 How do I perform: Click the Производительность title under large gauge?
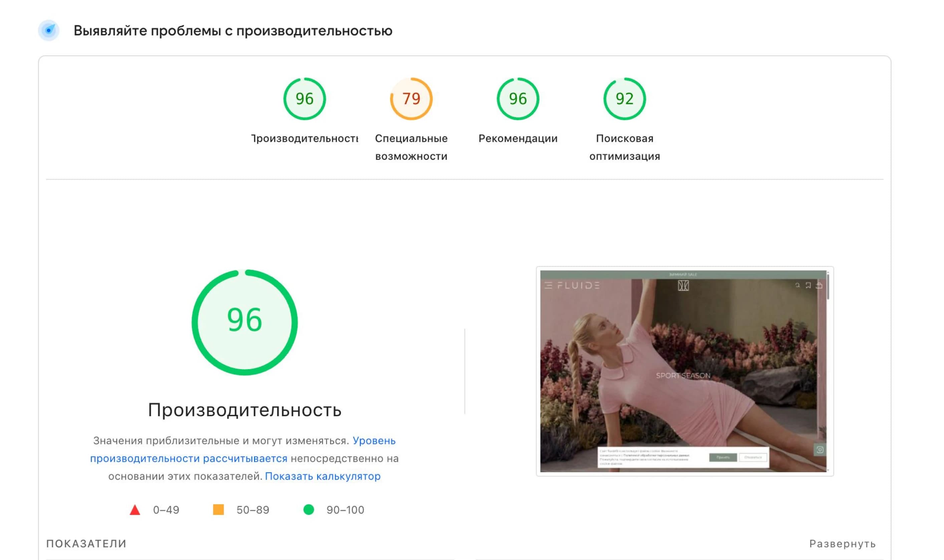[x=245, y=410]
